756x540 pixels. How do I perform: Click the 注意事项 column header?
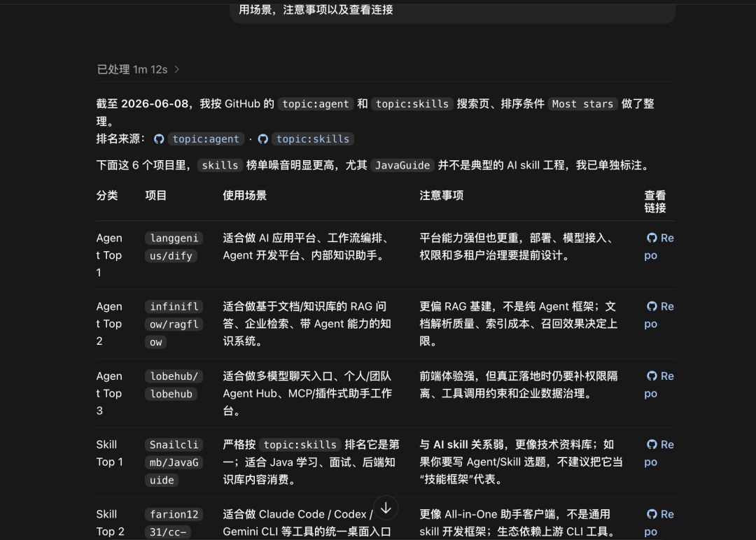click(x=441, y=196)
